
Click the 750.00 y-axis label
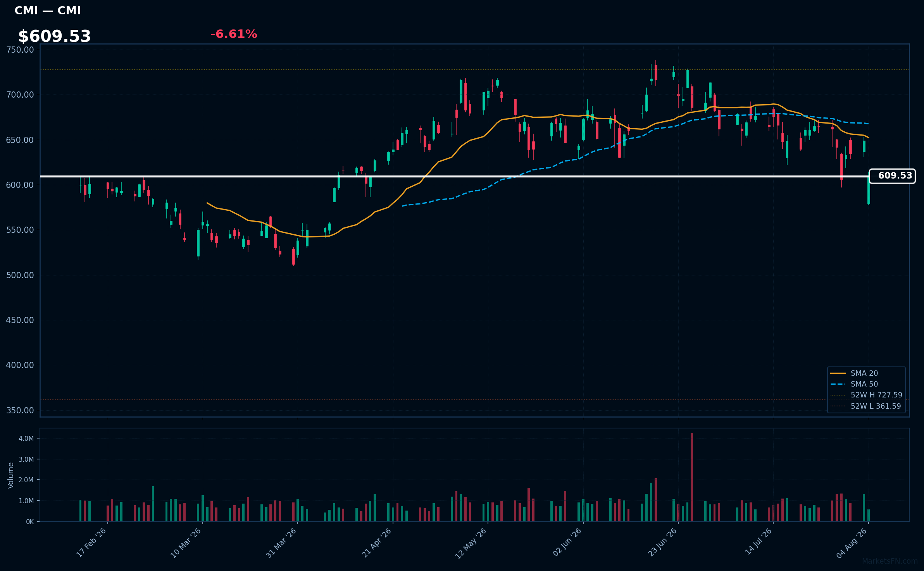[20, 50]
